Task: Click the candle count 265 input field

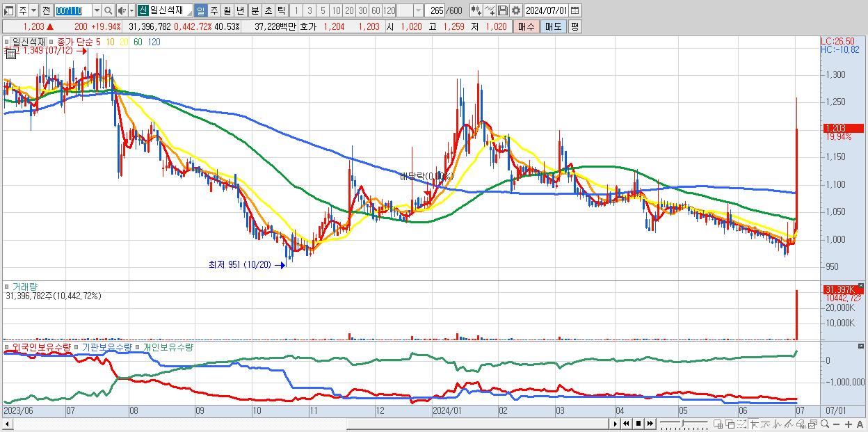Action: 435,10
